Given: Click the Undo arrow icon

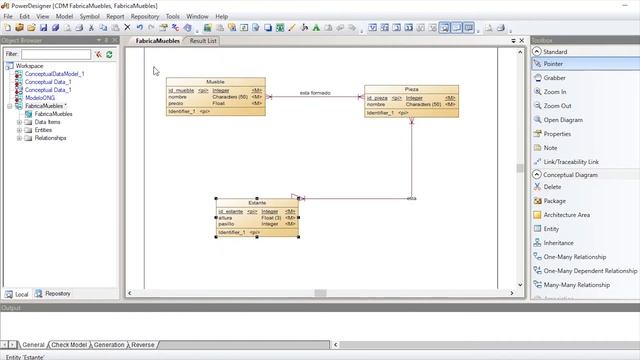Looking at the screenshot, I should pos(140,28).
